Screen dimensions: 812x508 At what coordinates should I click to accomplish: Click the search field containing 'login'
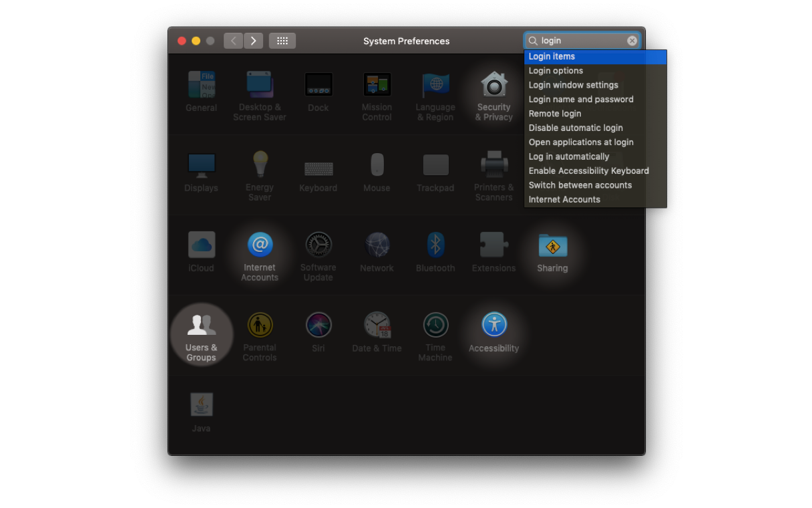(582, 41)
